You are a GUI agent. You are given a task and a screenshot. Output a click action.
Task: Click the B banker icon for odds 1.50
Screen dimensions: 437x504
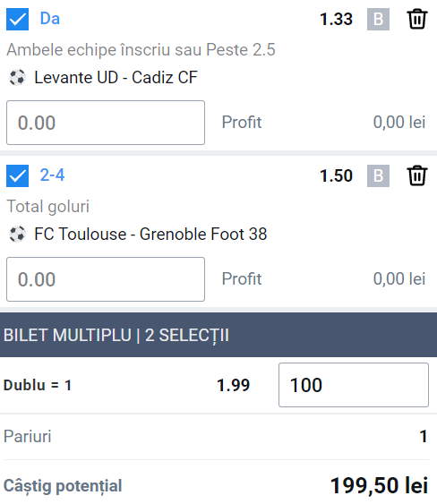pyautogui.click(x=378, y=175)
